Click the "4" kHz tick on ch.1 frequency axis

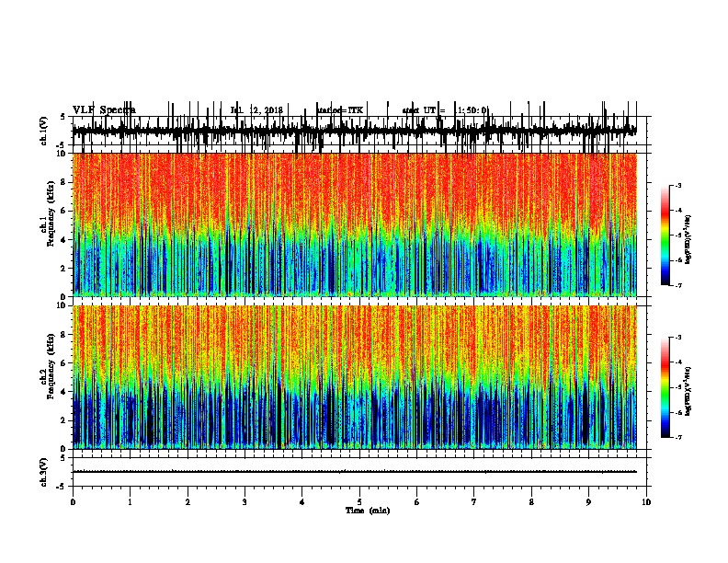click(64, 240)
